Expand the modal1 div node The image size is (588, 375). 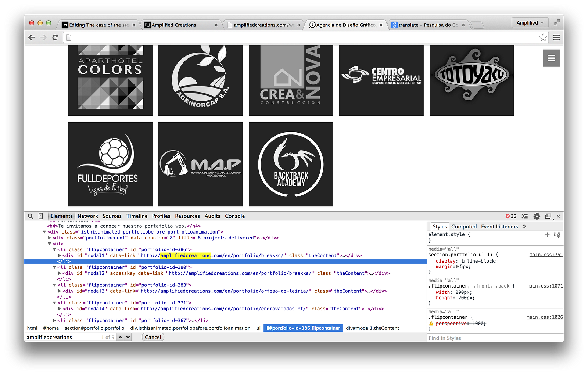60,256
